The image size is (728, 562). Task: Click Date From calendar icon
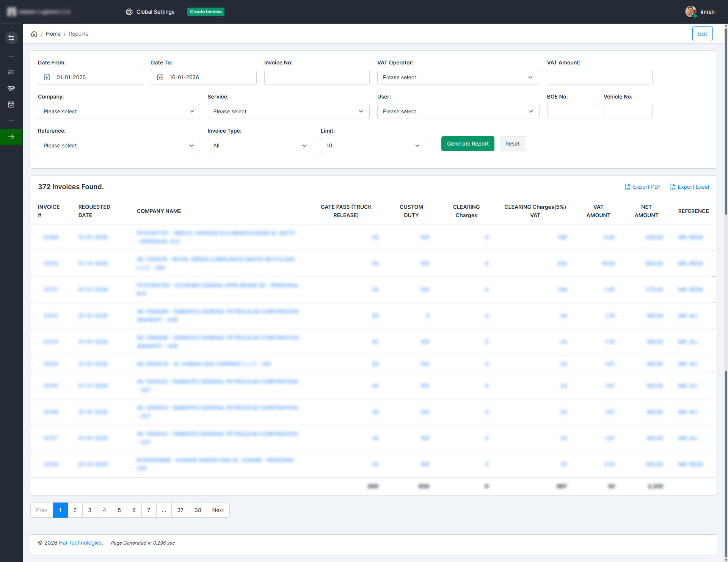47,77
